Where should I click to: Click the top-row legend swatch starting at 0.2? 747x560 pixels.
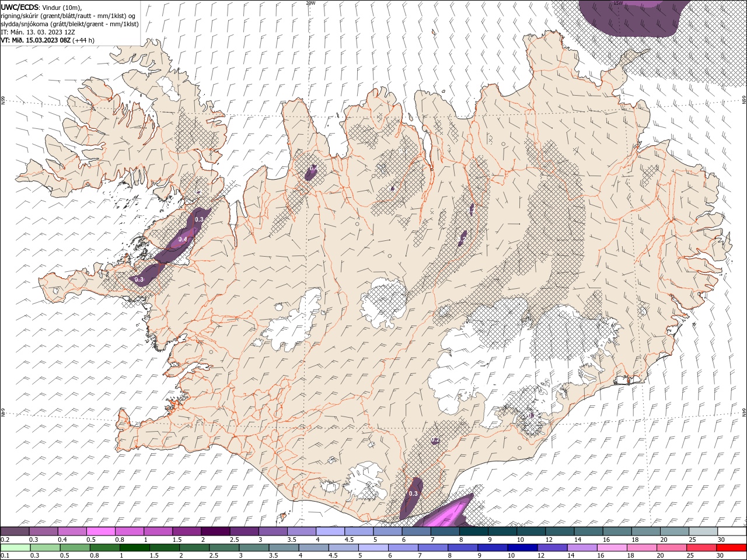click(x=15, y=531)
